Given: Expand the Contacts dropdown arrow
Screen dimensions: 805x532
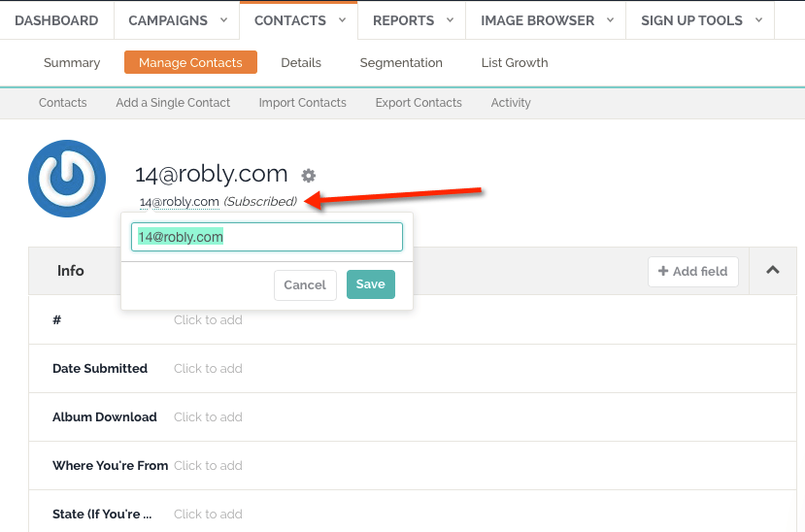Looking at the screenshot, I should [342, 20].
